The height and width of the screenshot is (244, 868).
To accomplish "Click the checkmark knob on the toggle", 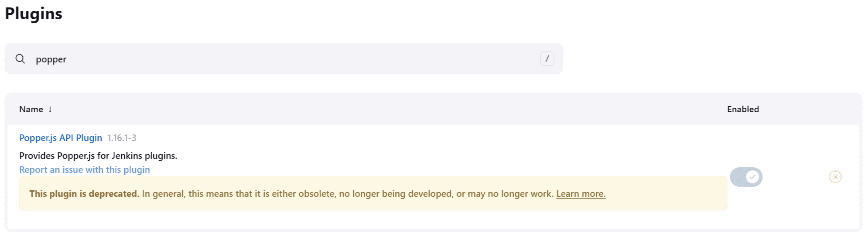I will pyautogui.click(x=752, y=177).
